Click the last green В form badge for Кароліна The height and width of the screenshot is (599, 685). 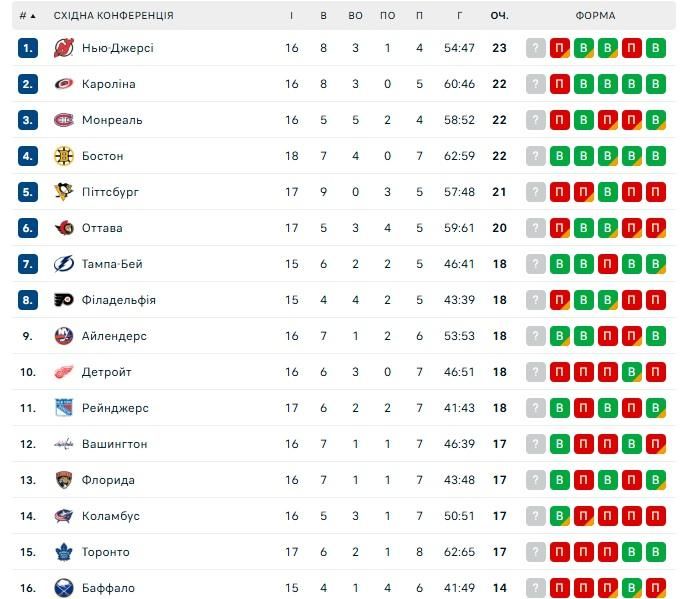point(656,84)
